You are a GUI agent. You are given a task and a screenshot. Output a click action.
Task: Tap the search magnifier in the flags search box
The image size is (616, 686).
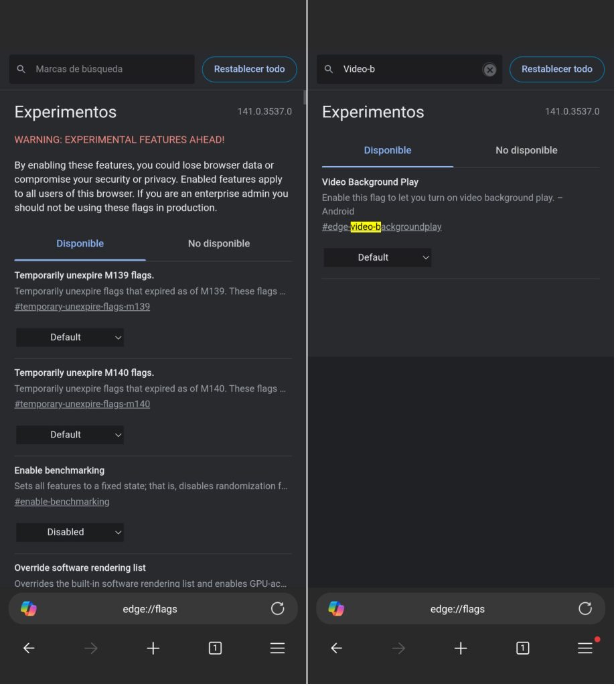click(21, 68)
